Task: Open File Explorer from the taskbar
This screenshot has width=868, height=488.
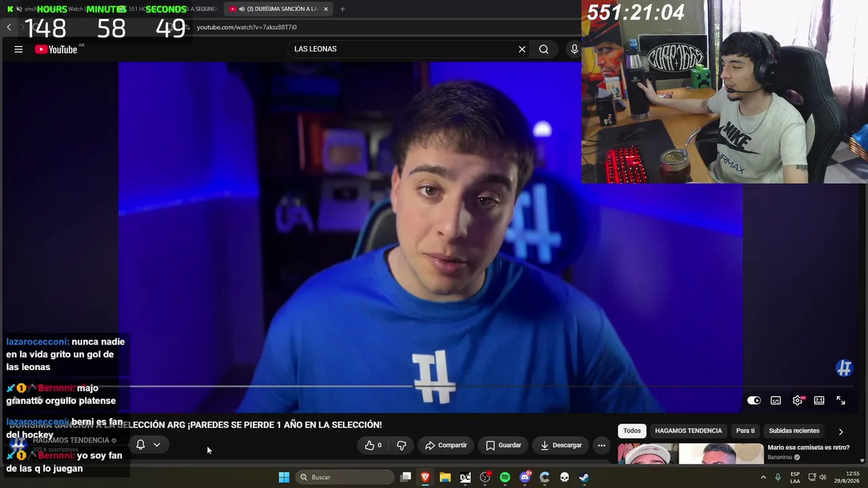Action: (445, 477)
